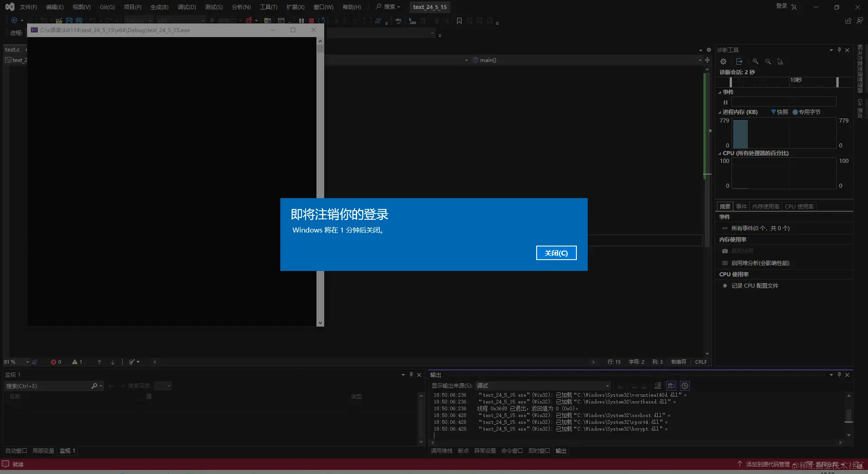Zoom in on the diagnostic timeline
Screen dimensions: 868x474
(x=755, y=62)
